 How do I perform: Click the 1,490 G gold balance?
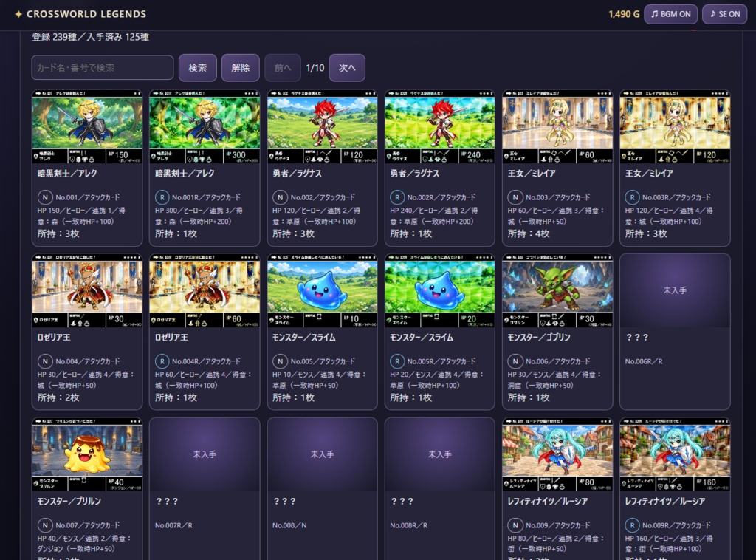click(624, 15)
